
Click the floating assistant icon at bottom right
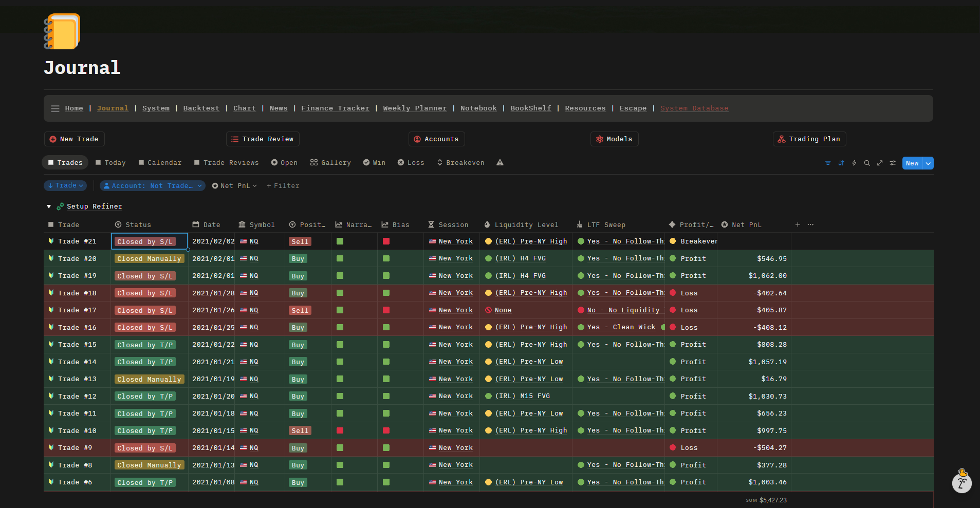coord(961,482)
